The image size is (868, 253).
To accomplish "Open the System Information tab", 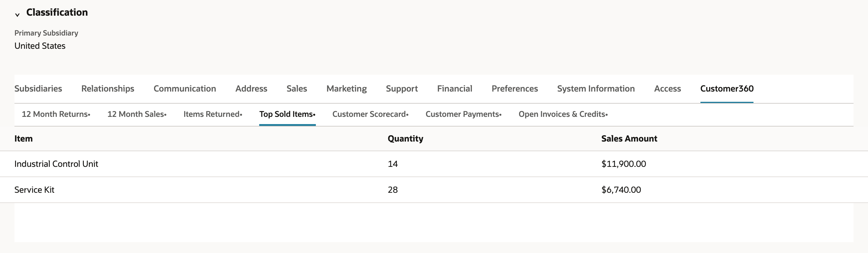I will click(x=596, y=89).
